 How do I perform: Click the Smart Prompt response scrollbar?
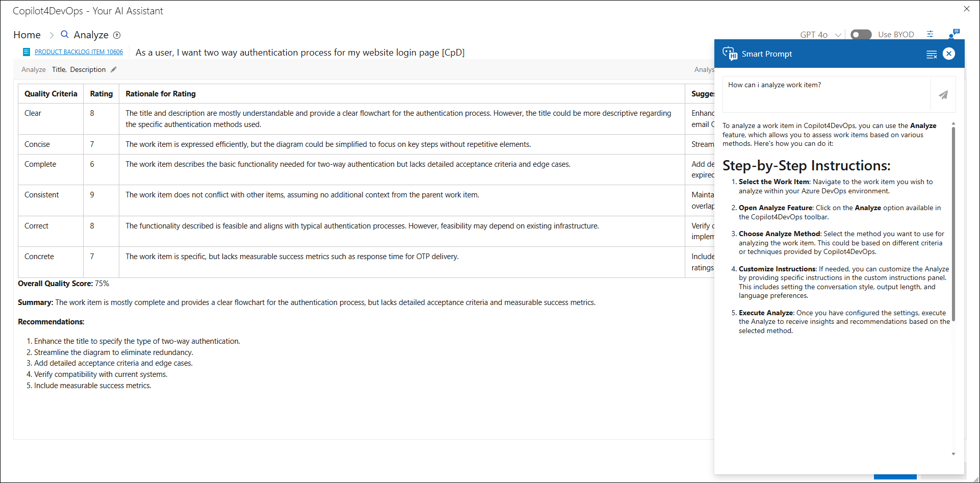coord(953,224)
